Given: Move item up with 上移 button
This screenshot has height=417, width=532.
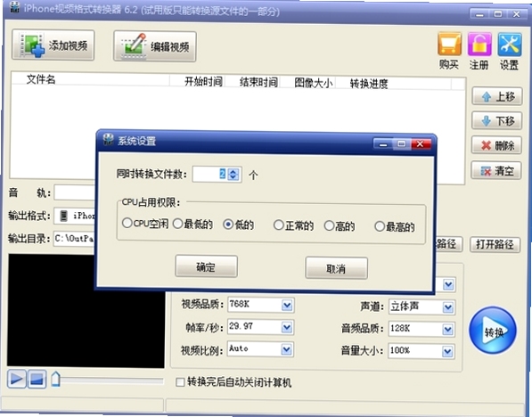Looking at the screenshot, I should pos(496,96).
